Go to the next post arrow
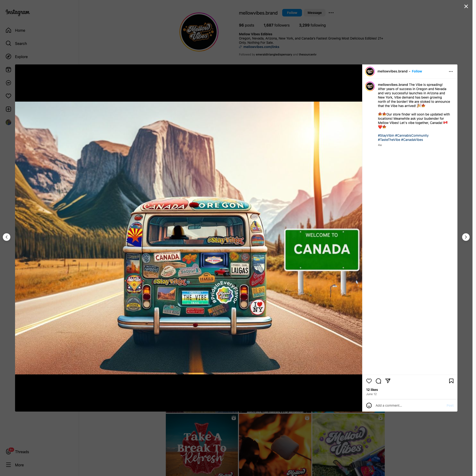Screen dimensions: 476x476 click(x=466, y=237)
